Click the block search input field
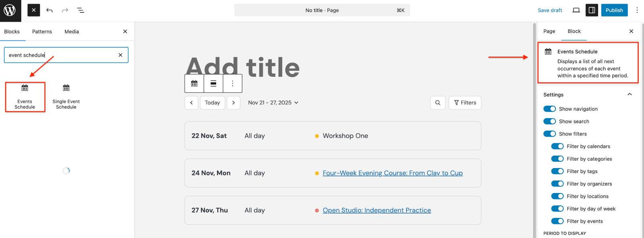The height and width of the screenshot is (238, 644). click(60, 55)
